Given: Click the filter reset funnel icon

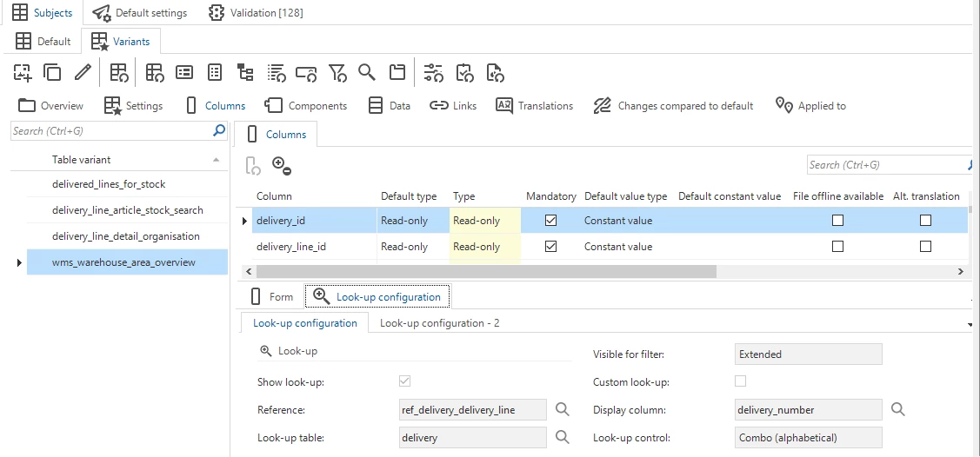Looking at the screenshot, I should [x=337, y=72].
